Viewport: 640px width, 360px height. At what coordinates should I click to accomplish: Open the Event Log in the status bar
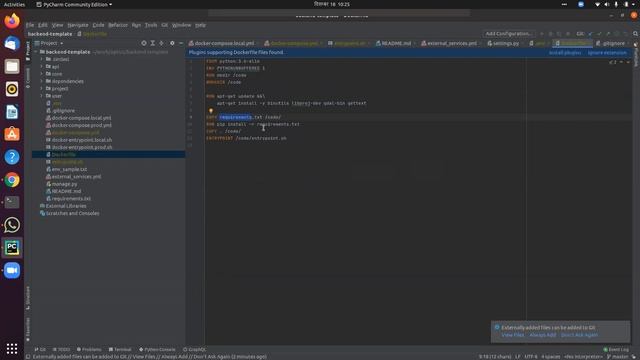616,349
